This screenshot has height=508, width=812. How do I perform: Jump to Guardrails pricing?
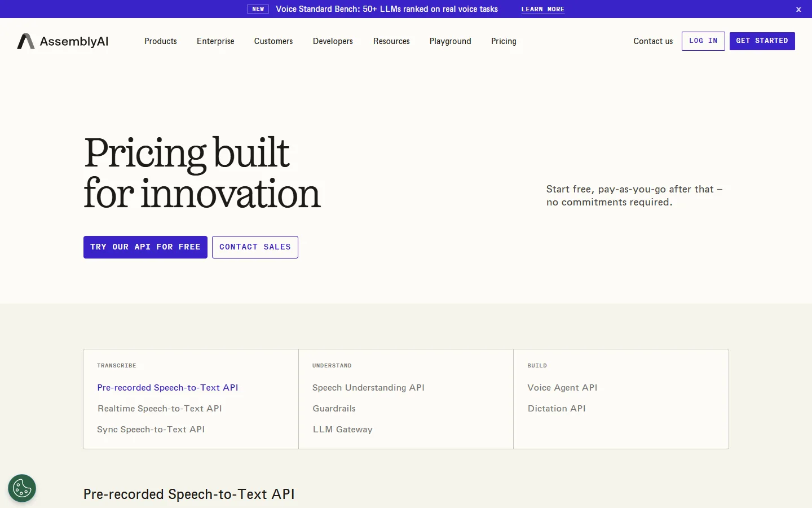pyautogui.click(x=334, y=409)
